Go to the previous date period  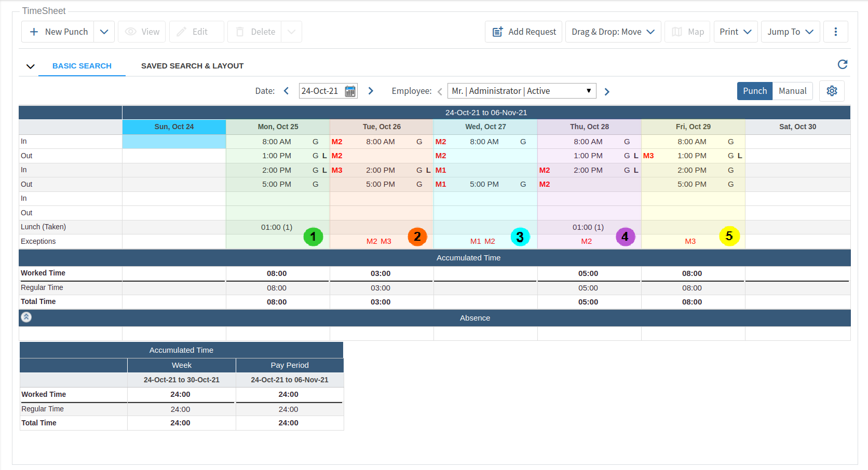click(286, 91)
